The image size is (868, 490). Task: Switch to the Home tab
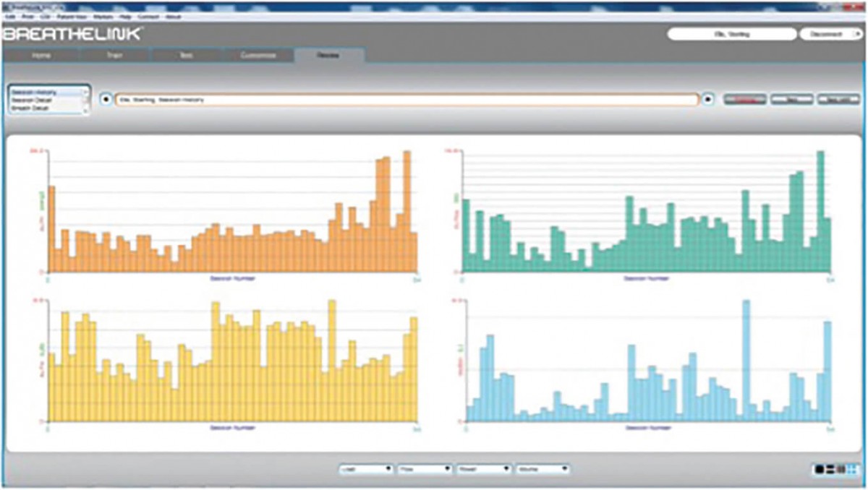pyautogui.click(x=41, y=56)
